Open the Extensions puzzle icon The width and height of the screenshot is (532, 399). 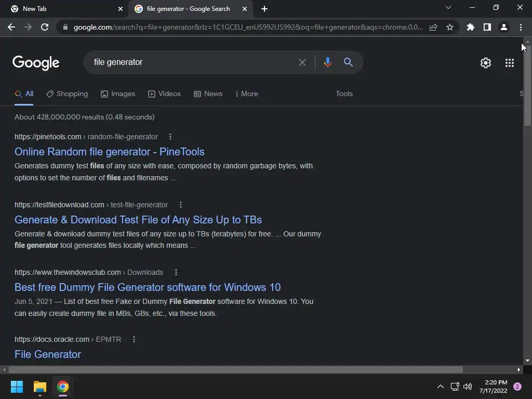tap(471, 27)
